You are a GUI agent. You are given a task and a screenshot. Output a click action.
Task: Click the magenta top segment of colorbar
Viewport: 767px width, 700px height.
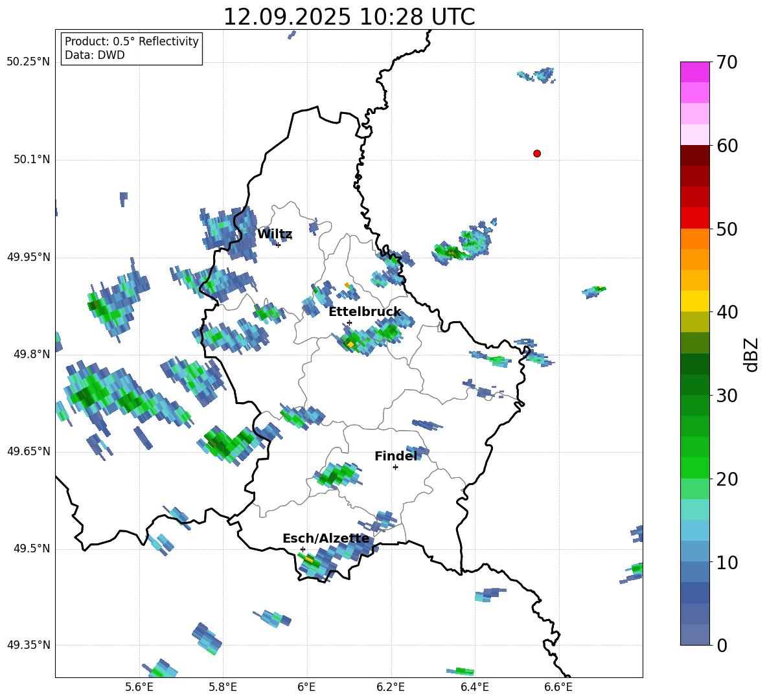tap(695, 72)
